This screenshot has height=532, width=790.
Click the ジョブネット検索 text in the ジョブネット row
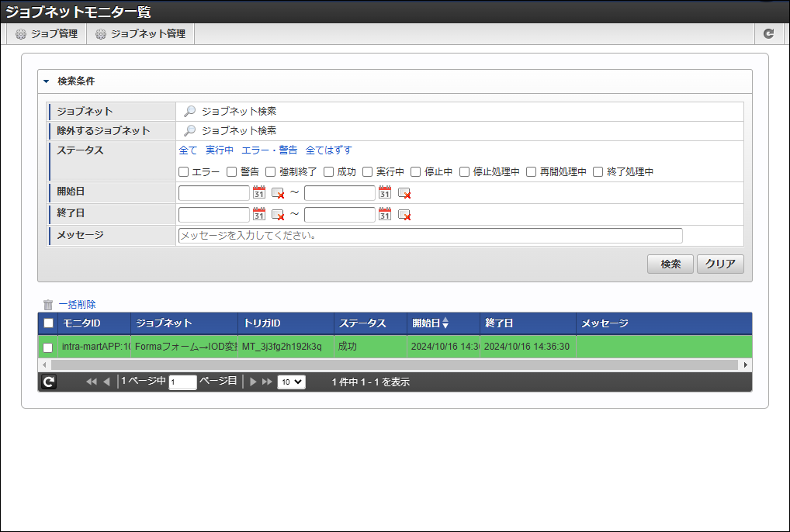pyautogui.click(x=239, y=111)
